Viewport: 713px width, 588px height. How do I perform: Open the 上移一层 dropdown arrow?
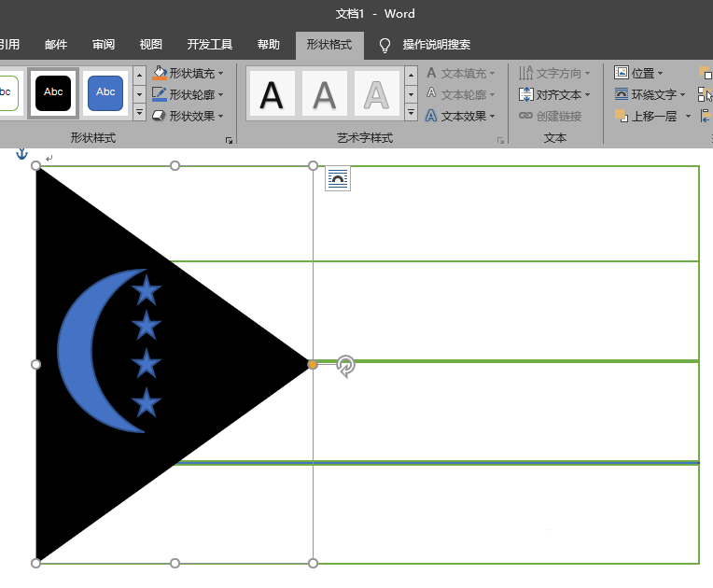pos(688,117)
